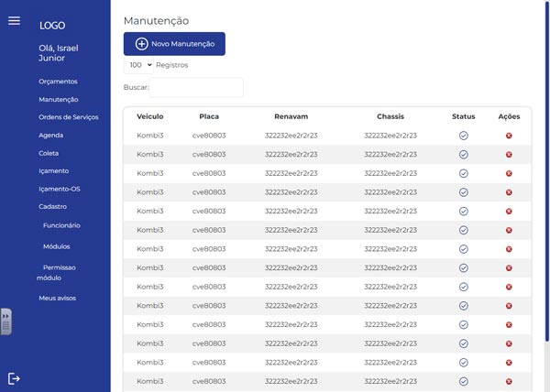Click the red delete icon in first row
The width and height of the screenshot is (550, 392).
509,136
